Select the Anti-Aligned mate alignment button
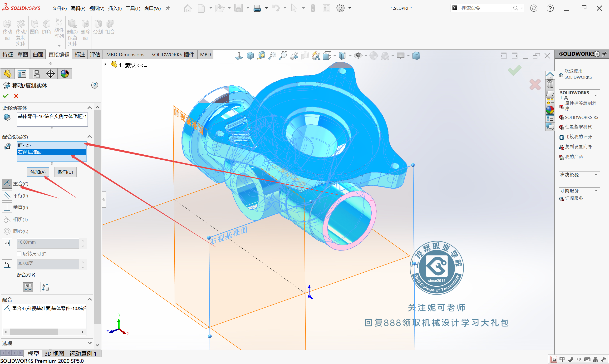Viewport: 609px width, 364px height. click(x=45, y=287)
